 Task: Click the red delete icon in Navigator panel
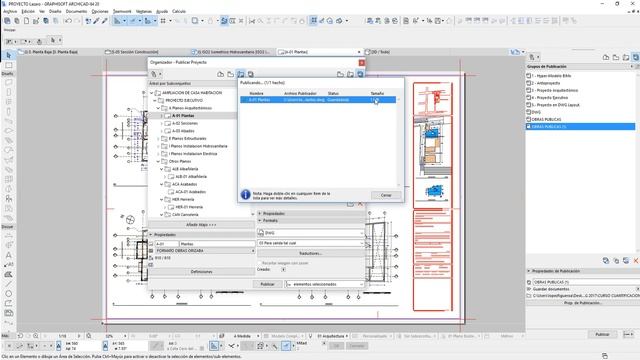click(x=636, y=260)
